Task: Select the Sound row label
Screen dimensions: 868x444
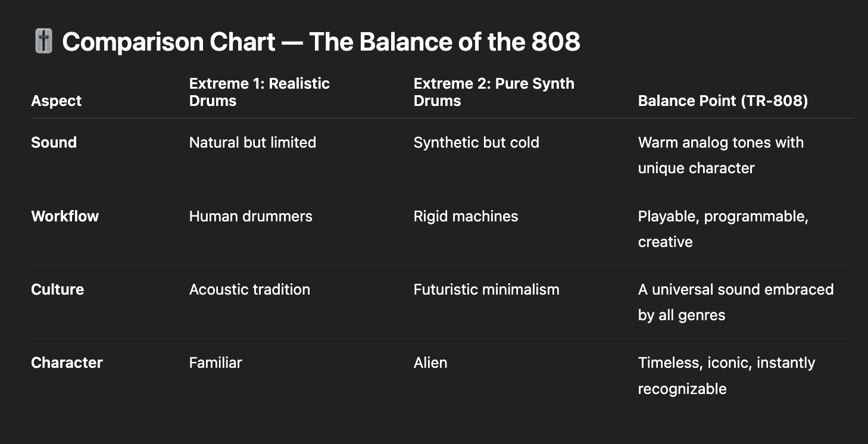Action: click(54, 142)
